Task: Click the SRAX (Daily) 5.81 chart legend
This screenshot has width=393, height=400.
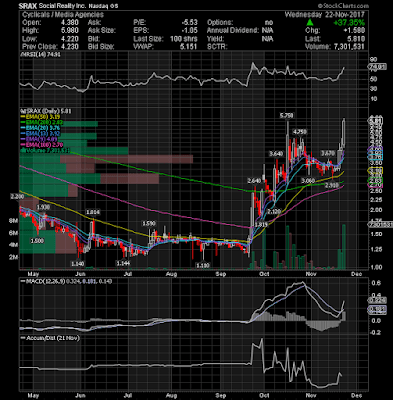Action: (46, 111)
